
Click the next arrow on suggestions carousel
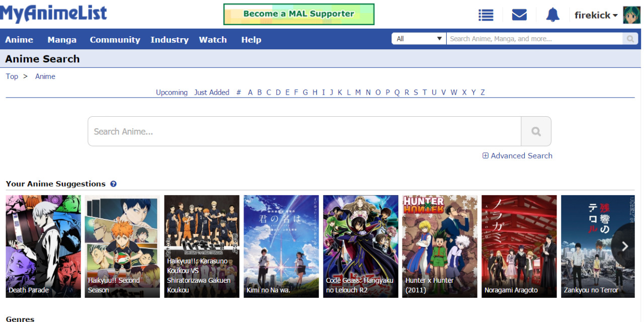pyautogui.click(x=625, y=246)
